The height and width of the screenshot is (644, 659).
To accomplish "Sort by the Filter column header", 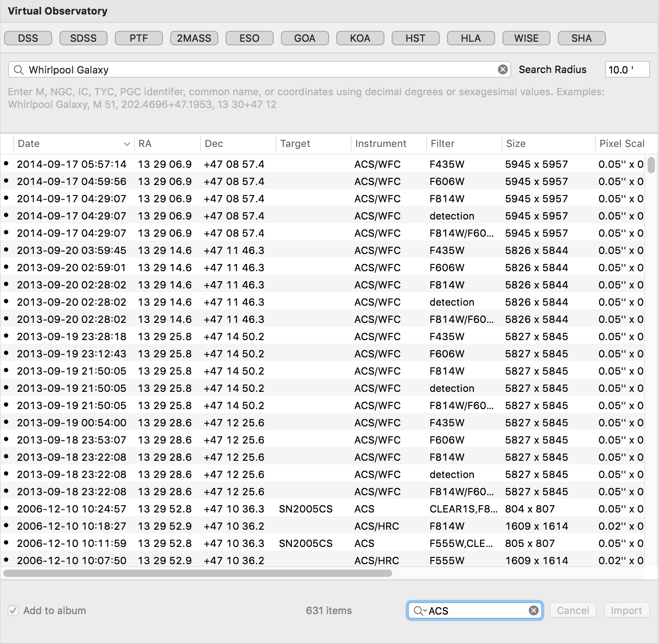I will (x=464, y=144).
